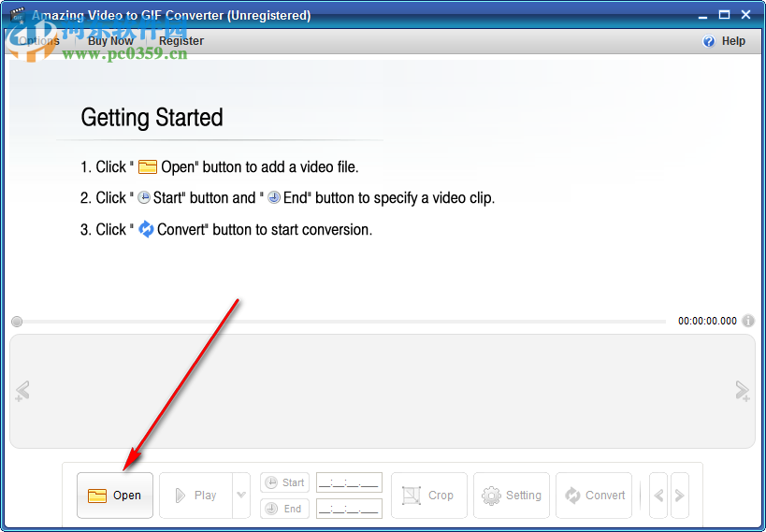Open Help from the top bar
The image size is (766, 532).
tap(733, 41)
